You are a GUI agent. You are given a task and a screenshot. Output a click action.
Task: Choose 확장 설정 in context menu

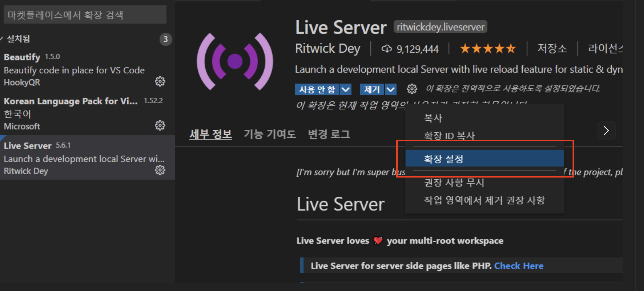tap(485, 159)
